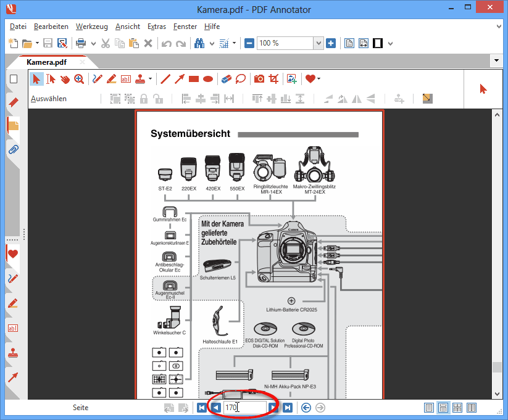Viewport: 508px width, 420px height.
Task: Expand the Favorites heart dropdown arrow
Action: tap(319, 79)
